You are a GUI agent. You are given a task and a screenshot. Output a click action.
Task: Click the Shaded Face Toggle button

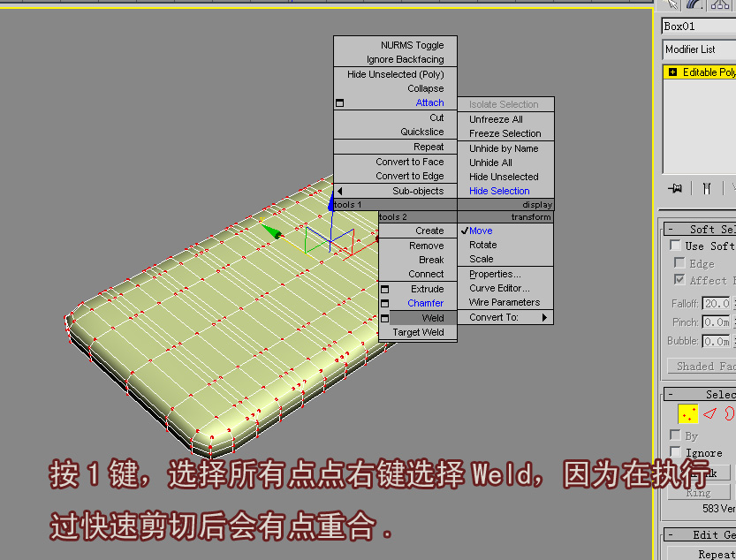(x=702, y=367)
